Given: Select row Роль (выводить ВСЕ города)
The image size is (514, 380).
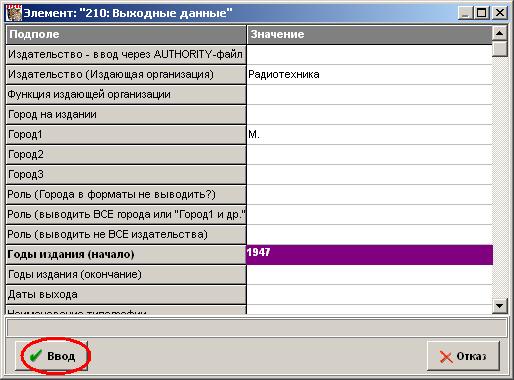Looking at the screenshot, I should (126, 214).
